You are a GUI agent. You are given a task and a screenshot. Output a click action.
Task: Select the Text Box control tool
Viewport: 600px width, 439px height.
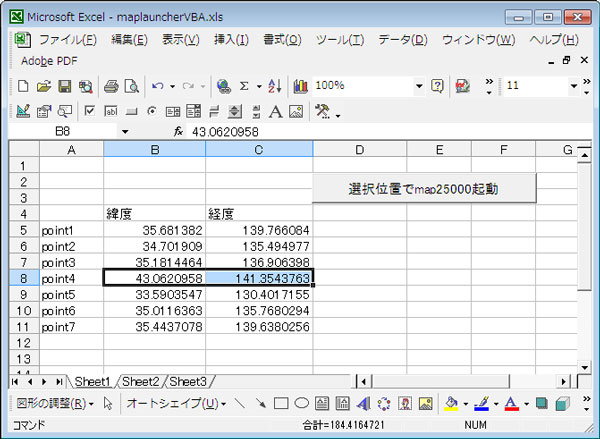[111, 111]
